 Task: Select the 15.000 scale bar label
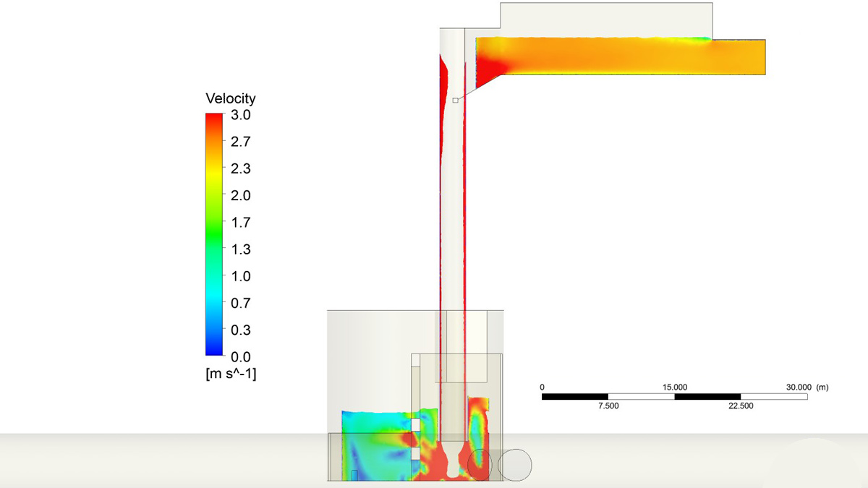click(x=674, y=388)
